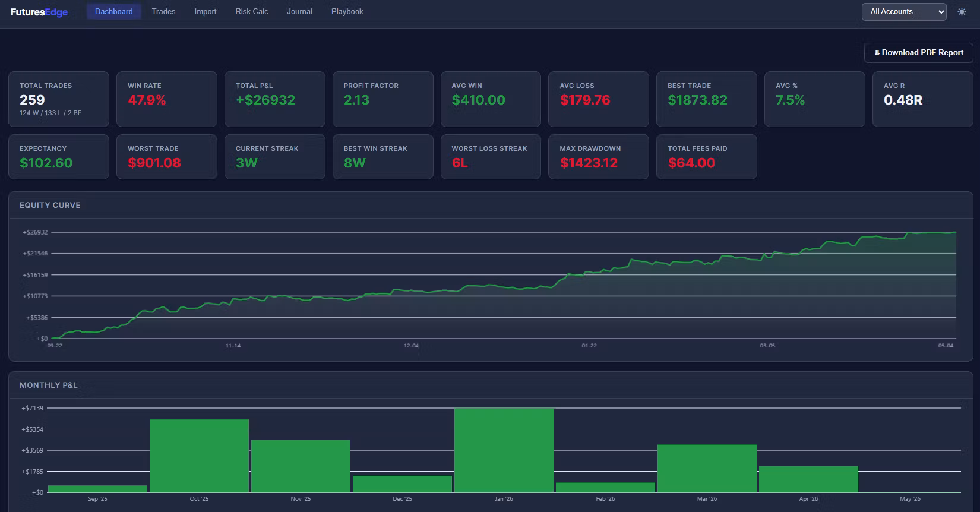Click the FuturesEdge logo
The width and height of the screenshot is (980, 512).
coord(39,12)
